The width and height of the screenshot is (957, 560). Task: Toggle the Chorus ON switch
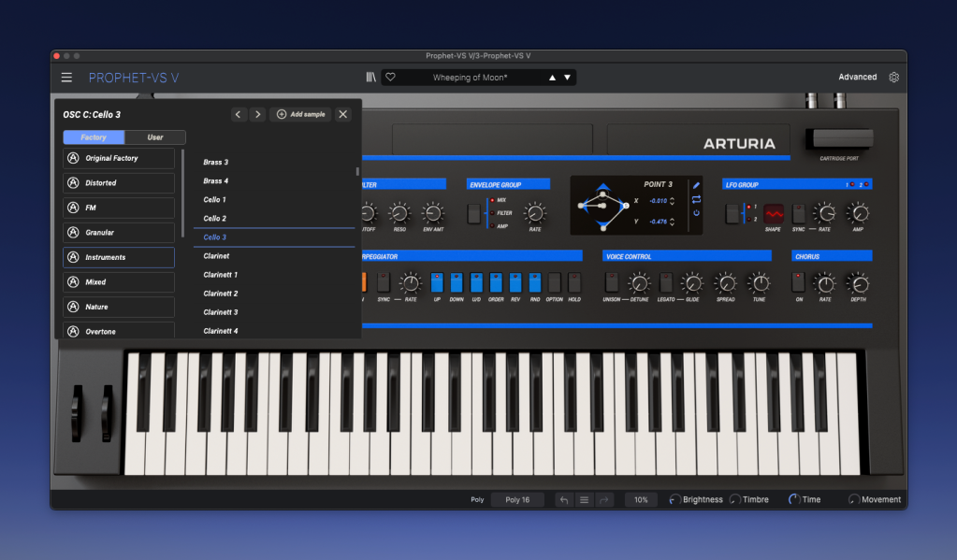(798, 281)
